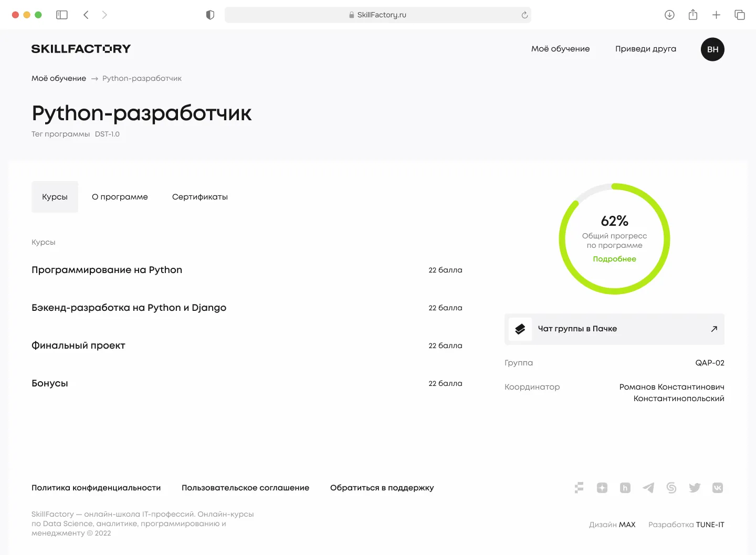The image size is (756, 555).
Task: Click the SkillFactory logo
Action: 81,49
